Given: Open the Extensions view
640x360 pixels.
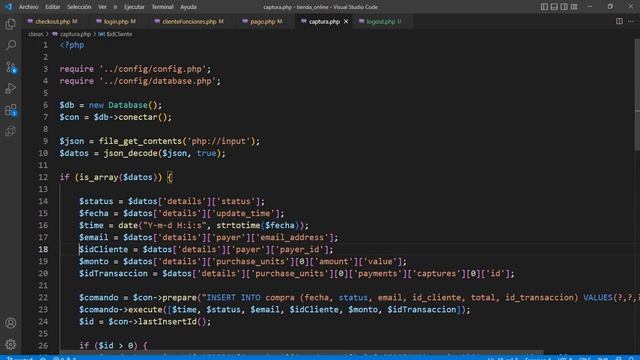Looking at the screenshot, I should [x=11, y=110].
